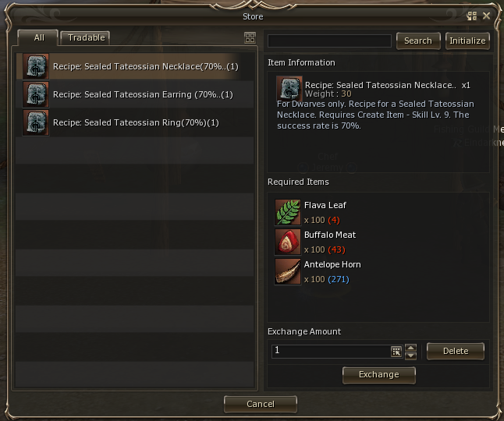Open the amount calculator icon in exchange field

(x=396, y=352)
